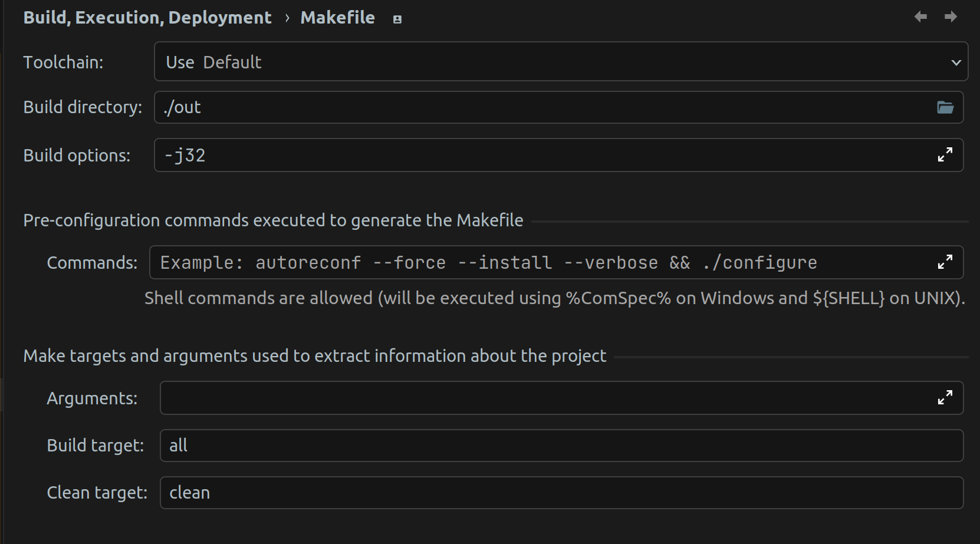Click the file icon next to Makefile breadcrumb
The width and height of the screenshot is (980, 544).
click(396, 18)
